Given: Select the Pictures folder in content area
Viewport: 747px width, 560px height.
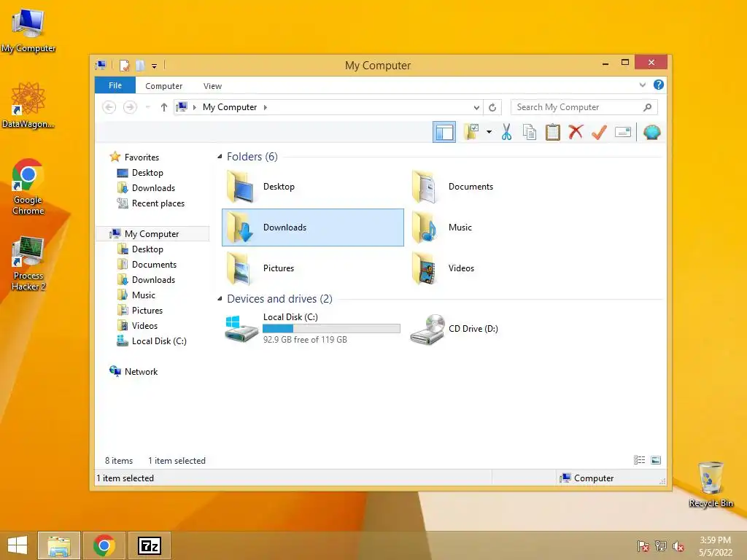Looking at the screenshot, I should 312,268.
